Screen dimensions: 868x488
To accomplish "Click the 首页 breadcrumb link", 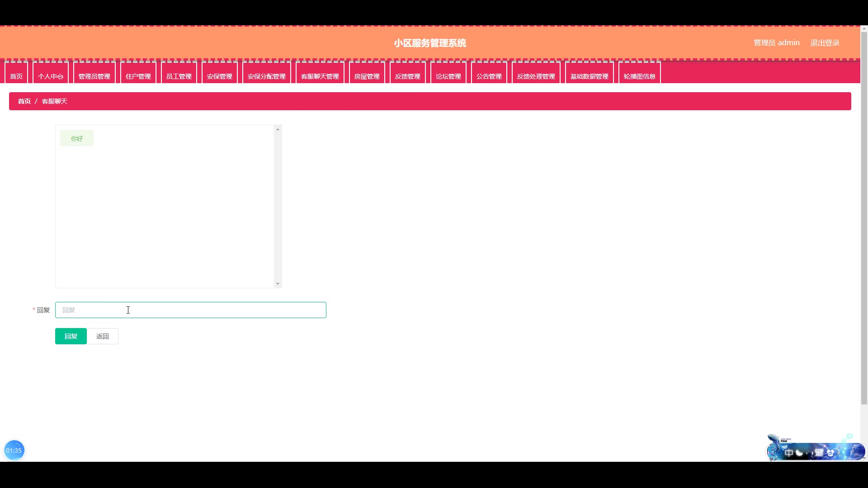I will [24, 101].
